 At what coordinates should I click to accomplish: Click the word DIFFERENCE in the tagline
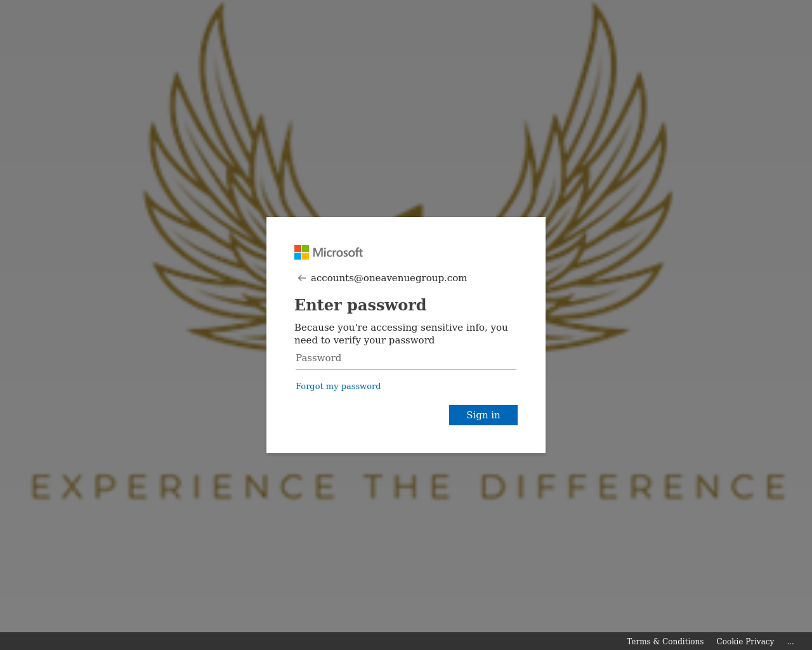click(634, 487)
